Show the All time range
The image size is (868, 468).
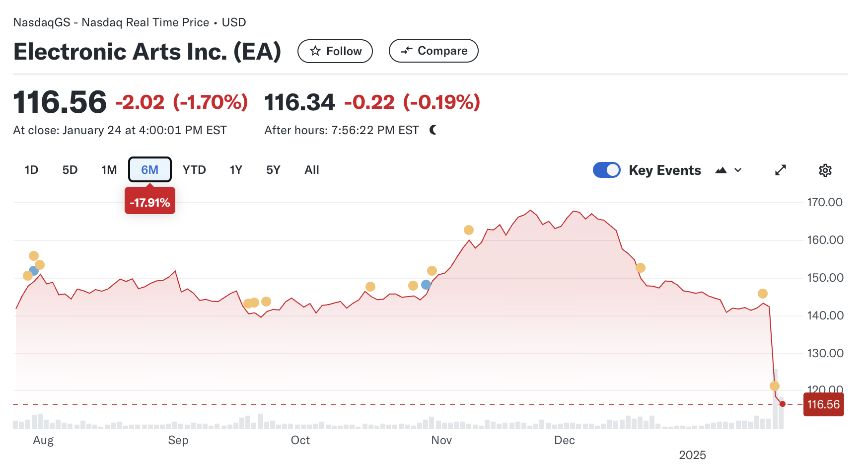click(312, 170)
